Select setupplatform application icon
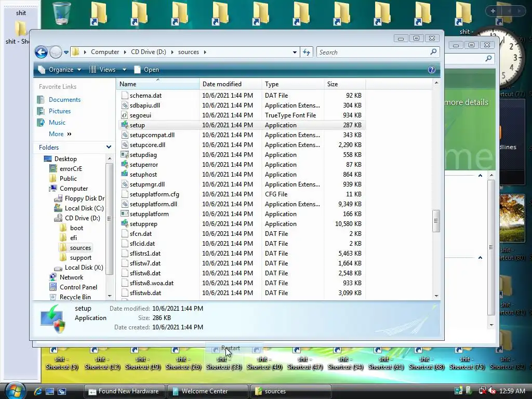532x399 pixels. pos(125,214)
